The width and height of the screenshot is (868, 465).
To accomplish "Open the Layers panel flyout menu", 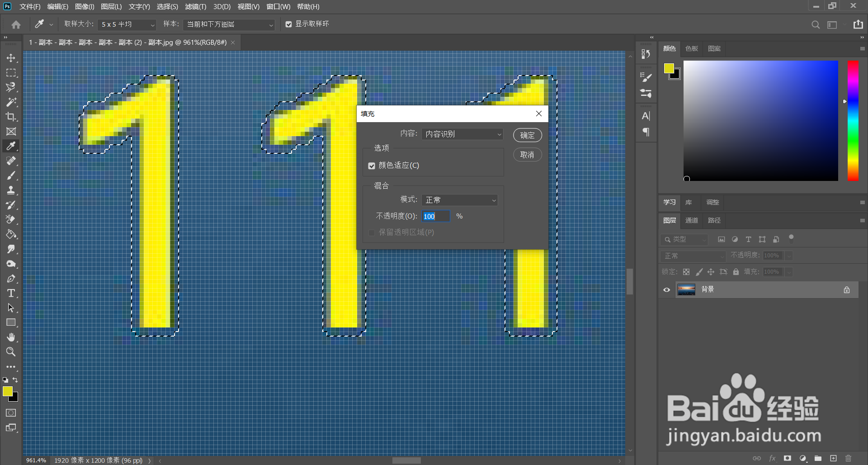I will coord(862,220).
